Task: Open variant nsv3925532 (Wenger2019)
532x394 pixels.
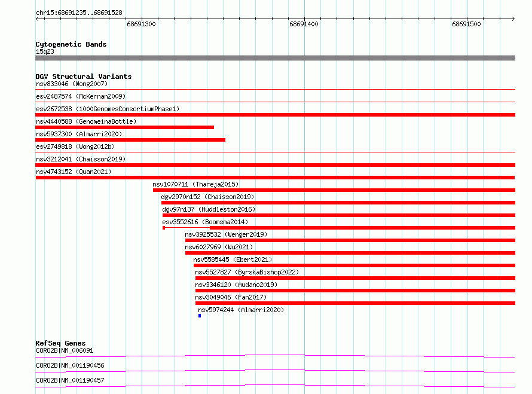Action: click(226, 234)
